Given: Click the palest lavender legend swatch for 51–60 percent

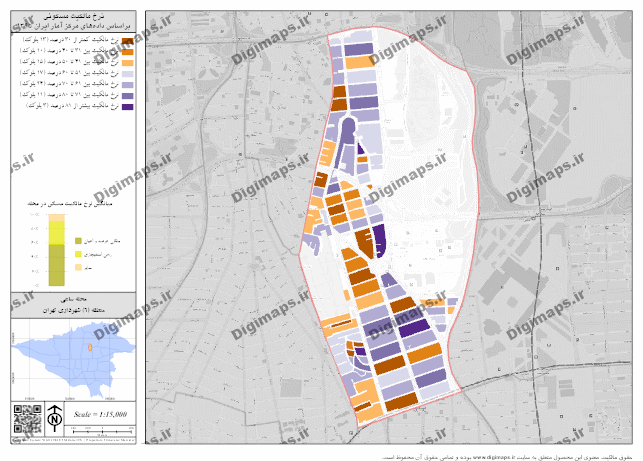Looking at the screenshot, I should tap(128, 74).
